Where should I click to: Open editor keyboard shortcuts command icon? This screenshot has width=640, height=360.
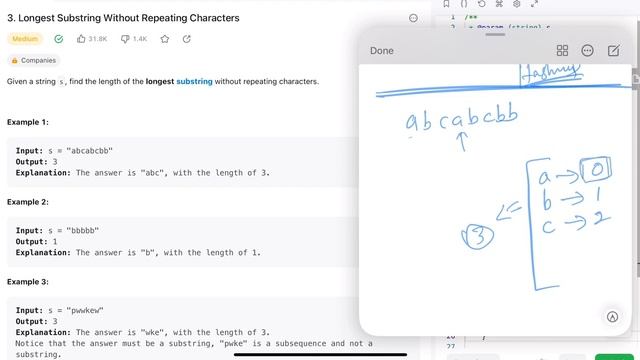pos(499,4)
